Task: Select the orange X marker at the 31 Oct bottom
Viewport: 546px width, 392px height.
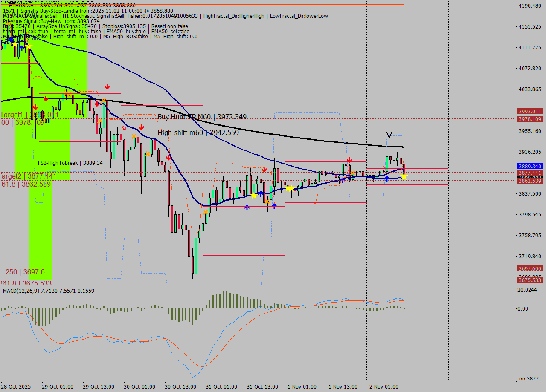Action: (206, 211)
